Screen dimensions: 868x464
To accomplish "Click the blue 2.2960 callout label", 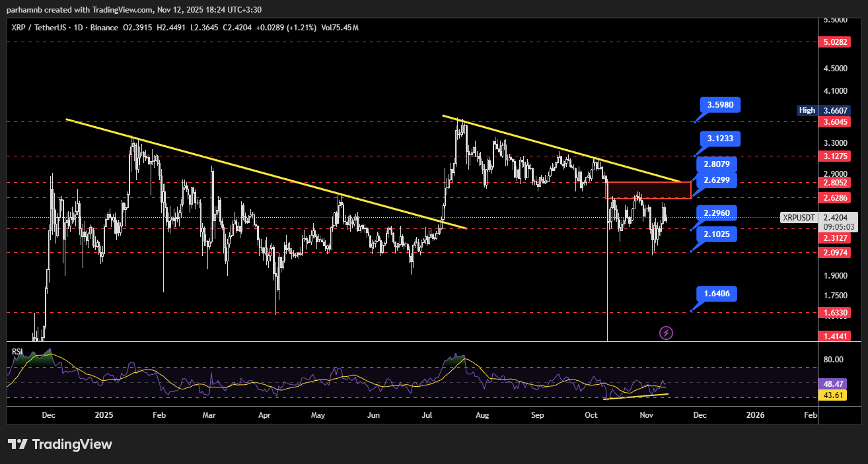I will pos(716,213).
